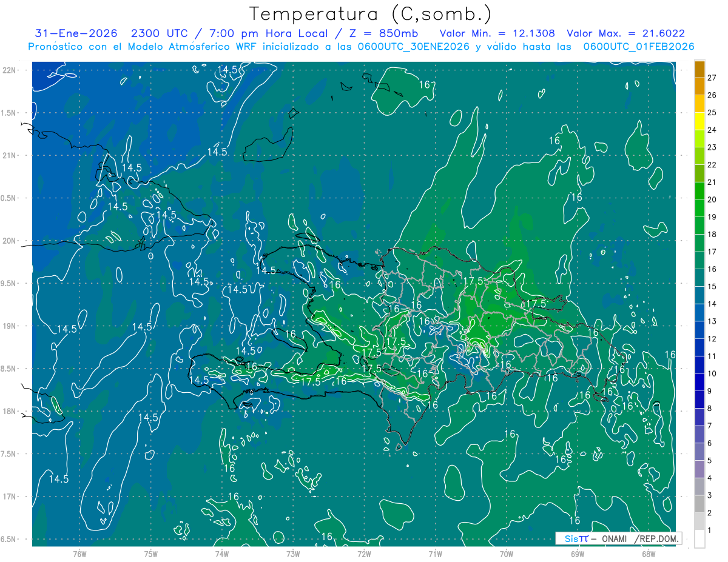The width and height of the screenshot is (728, 562).
Task: Click the 76W longitude axis label
Action: 79,554
